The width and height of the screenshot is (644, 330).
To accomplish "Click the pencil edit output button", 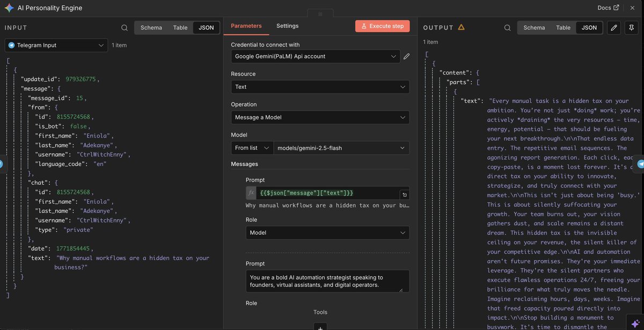I will (x=614, y=27).
